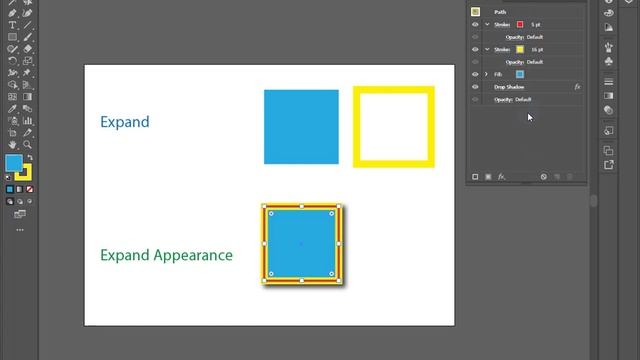
Task: Select the Gradient tool in toolbar
Action: pos(27,97)
